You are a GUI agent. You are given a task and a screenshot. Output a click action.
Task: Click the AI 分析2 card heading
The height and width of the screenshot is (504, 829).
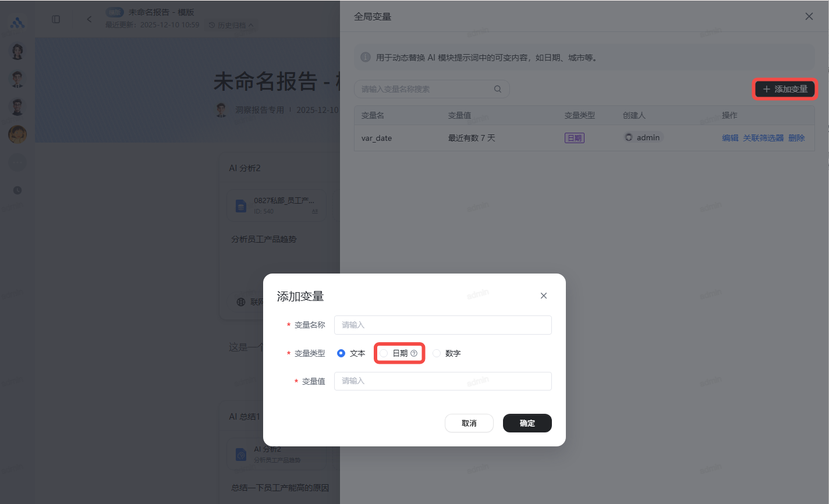click(x=245, y=168)
